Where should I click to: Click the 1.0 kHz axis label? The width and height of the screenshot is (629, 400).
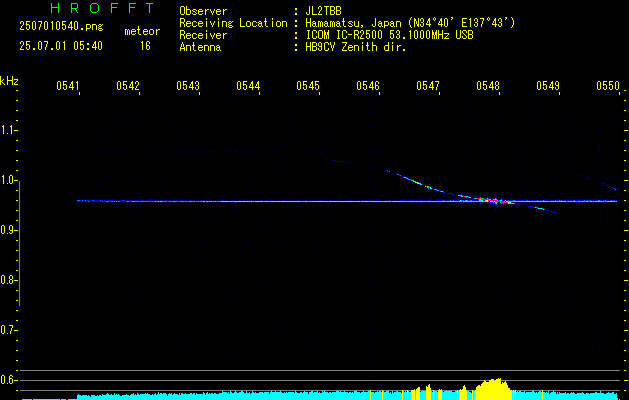8,180
